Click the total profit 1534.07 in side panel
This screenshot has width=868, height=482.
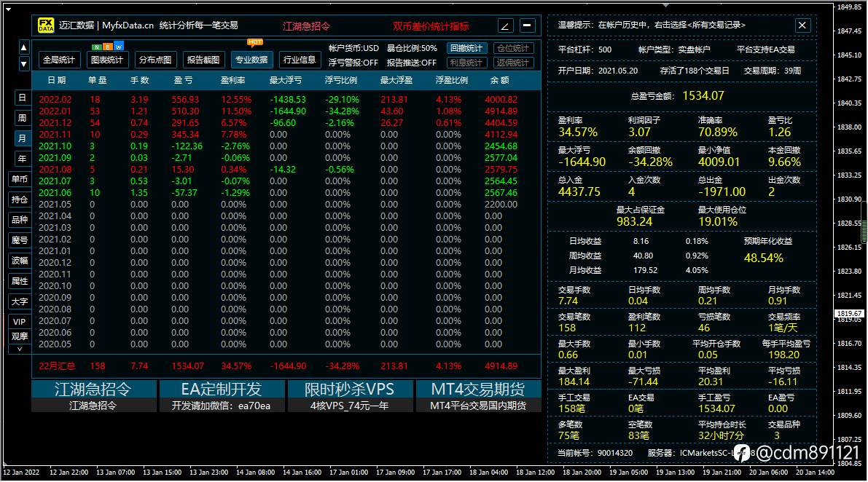pyautogui.click(x=703, y=95)
